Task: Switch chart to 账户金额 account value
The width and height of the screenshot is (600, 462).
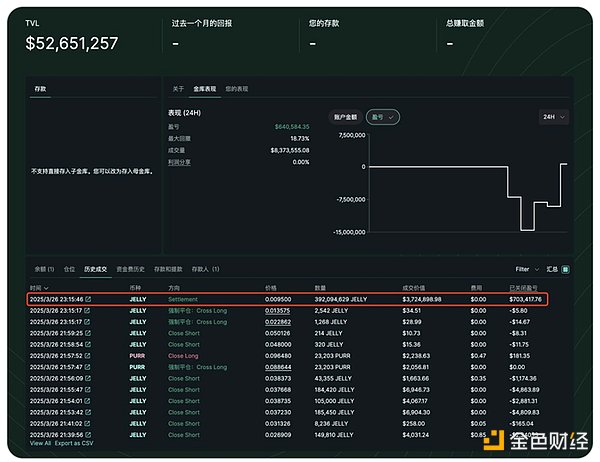Action: coord(345,117)
